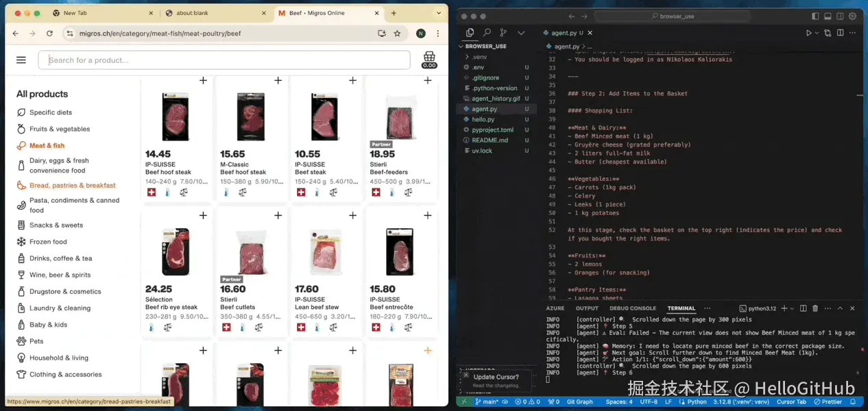The width and height of the screenshot is (868, 411).
Task: Change indentation via Spaces: 4
Action: click(x=619, y=402)
